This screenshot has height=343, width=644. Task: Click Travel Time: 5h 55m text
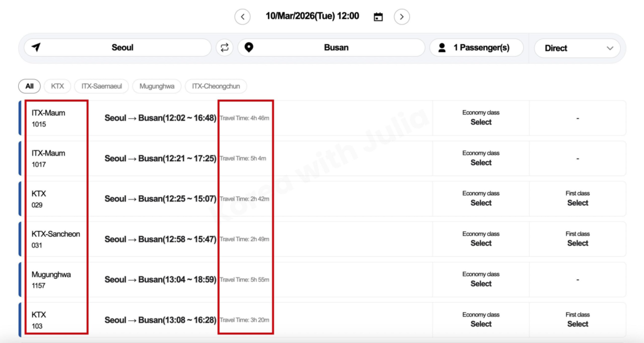[245, 279]
